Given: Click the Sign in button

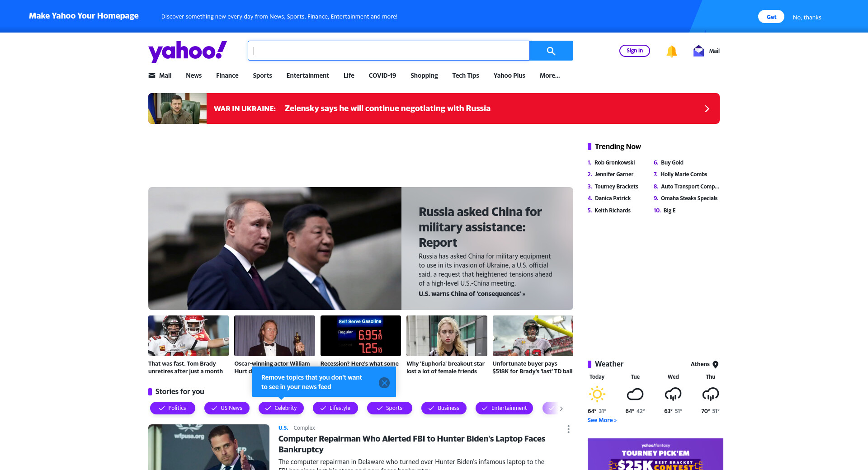Looking at the screenshot, I should pos(634,51).
